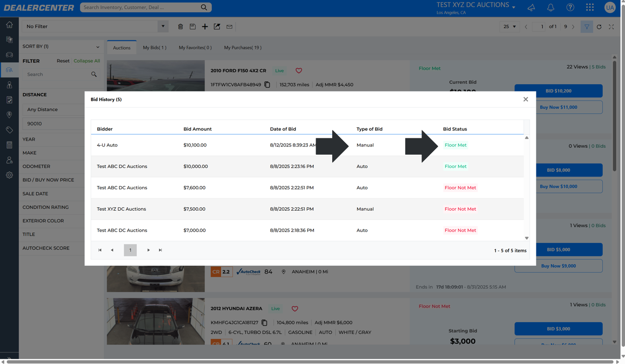Click the trash delete filter icon

180,27
